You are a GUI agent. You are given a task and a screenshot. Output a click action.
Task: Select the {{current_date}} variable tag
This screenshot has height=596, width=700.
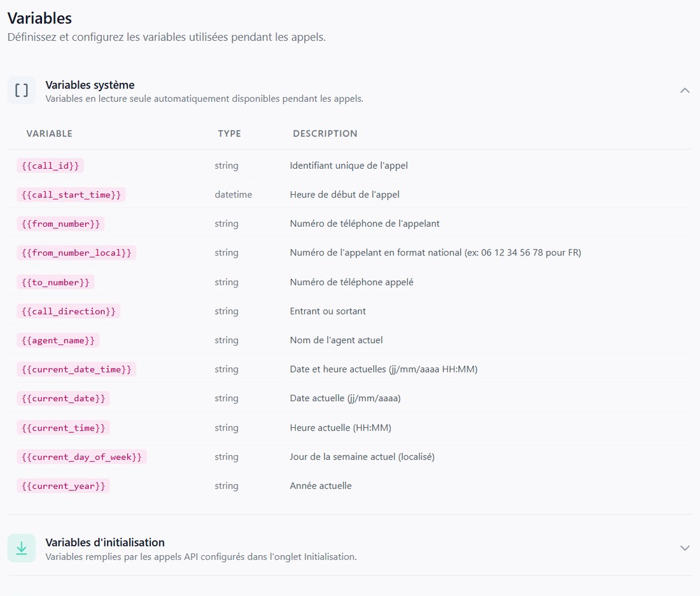tap(64, 399)
